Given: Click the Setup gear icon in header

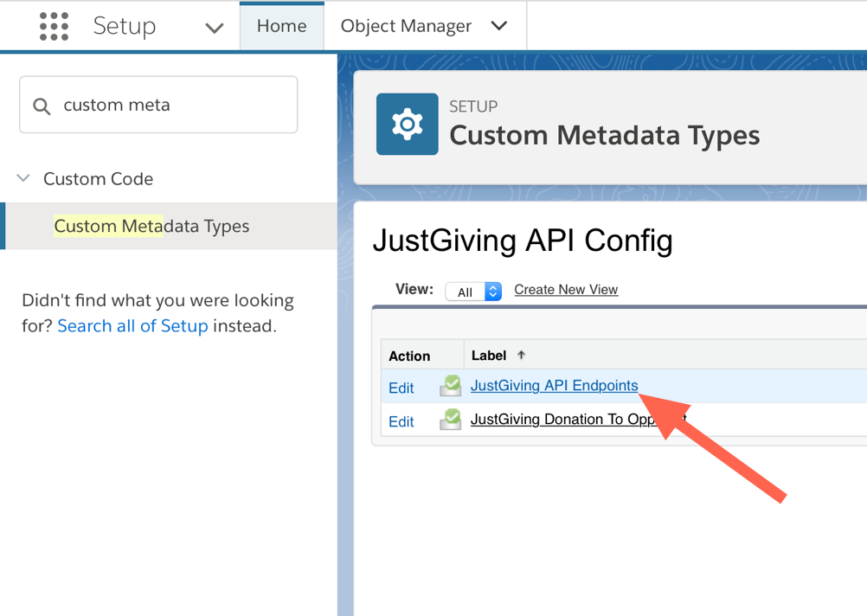Looking at the screenshot, I should click(408, 125).
